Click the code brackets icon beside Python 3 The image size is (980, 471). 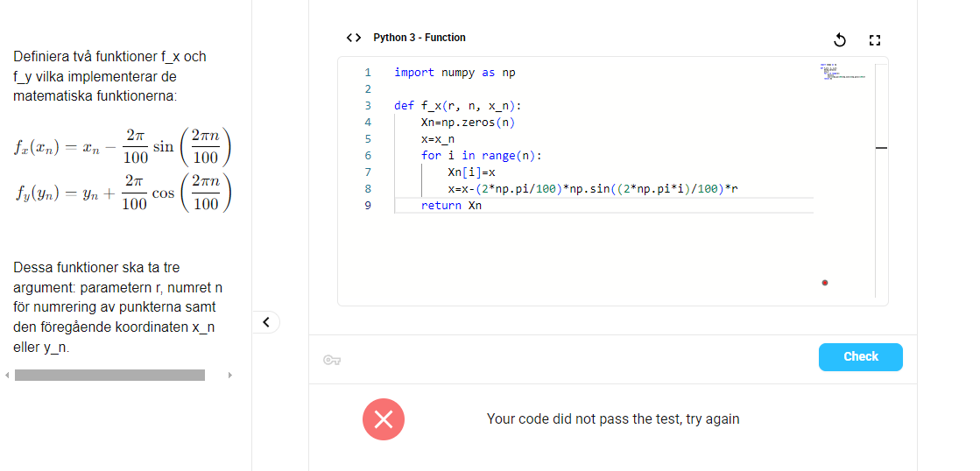(x=354, y=38)
